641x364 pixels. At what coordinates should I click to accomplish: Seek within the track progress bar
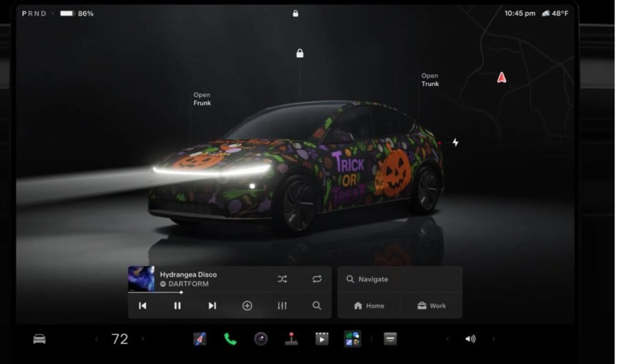tap(229, 292)
